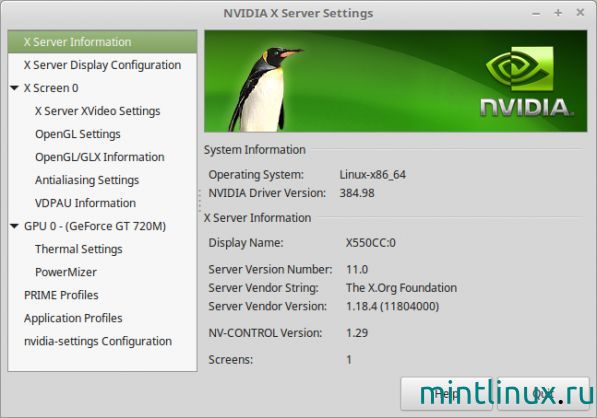Click the Linux-x86_64 operating system value
This screenshot has width=597, height=418.
(372, 175)
